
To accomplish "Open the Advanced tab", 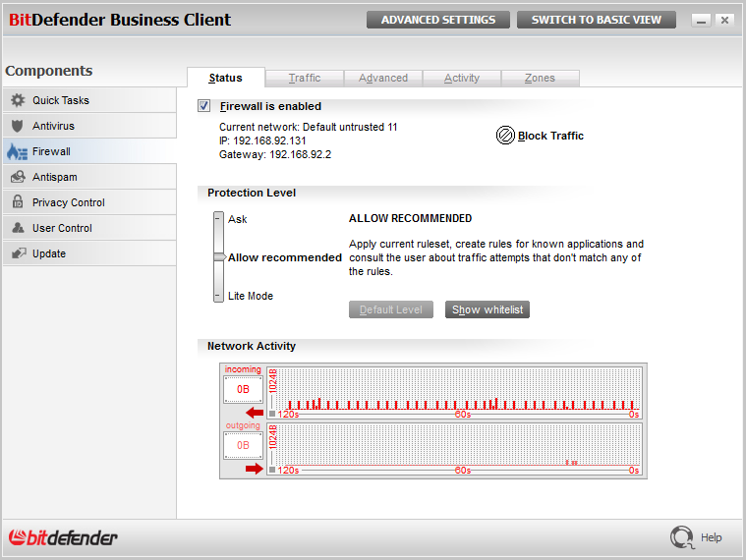I will click(x=383, y=78).
